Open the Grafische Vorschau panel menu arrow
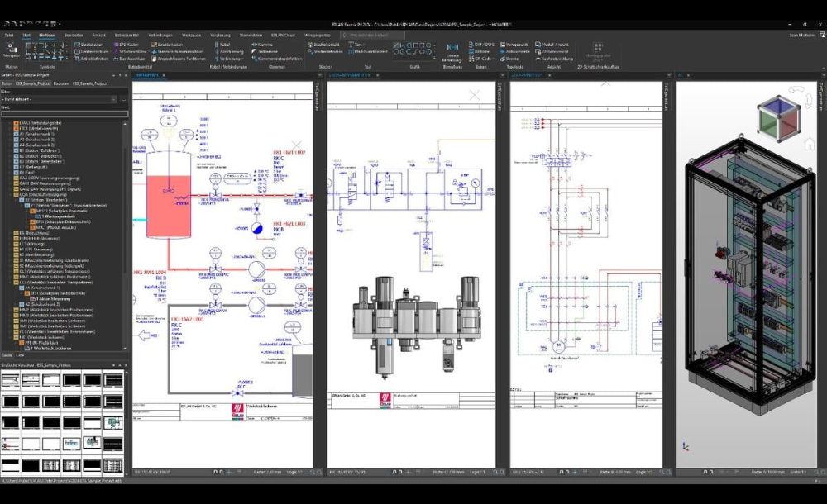This screenshot has width=827, height=504. (113, 365)
